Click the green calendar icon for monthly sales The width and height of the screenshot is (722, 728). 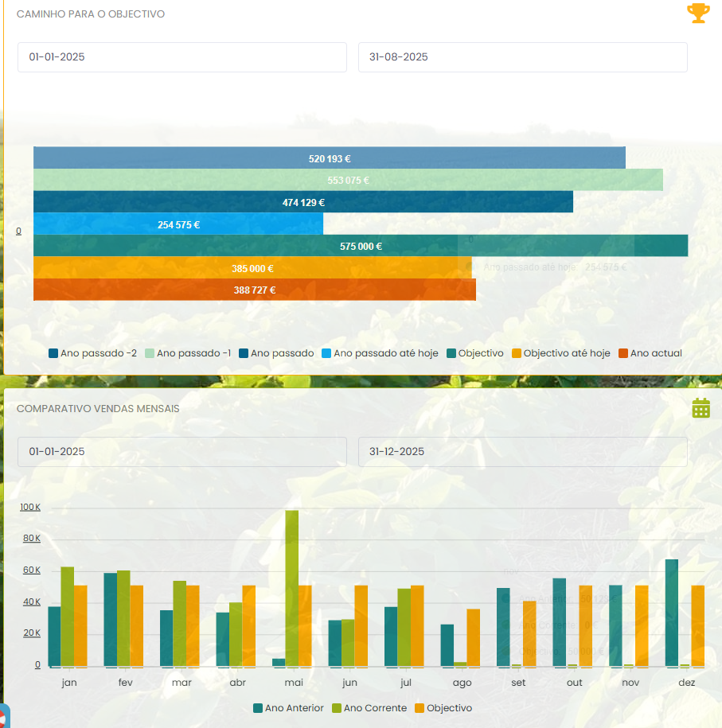click(x=701, y=408)
